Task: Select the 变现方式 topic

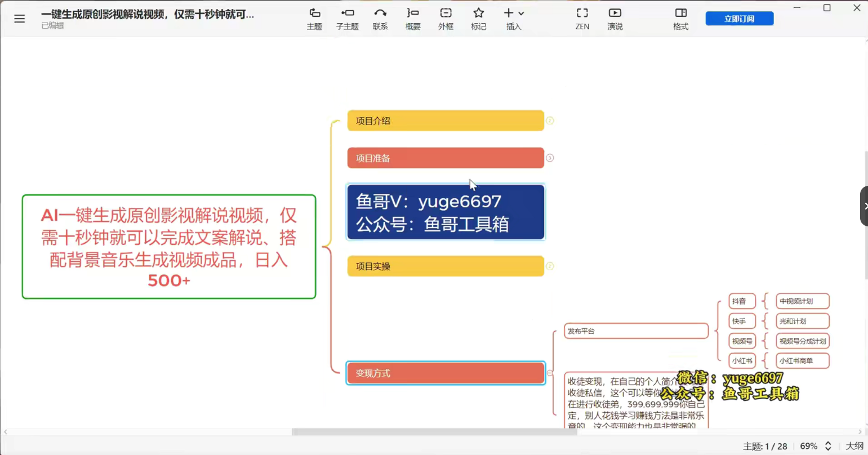Action: point(446,373)
